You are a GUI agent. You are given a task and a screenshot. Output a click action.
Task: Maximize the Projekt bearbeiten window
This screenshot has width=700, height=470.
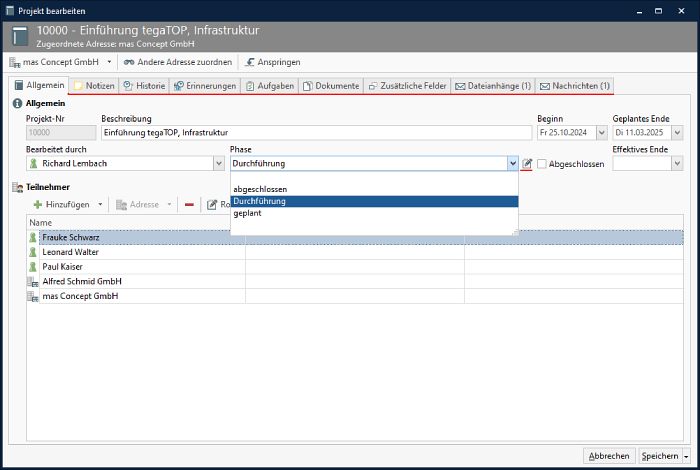pos(658,11)
